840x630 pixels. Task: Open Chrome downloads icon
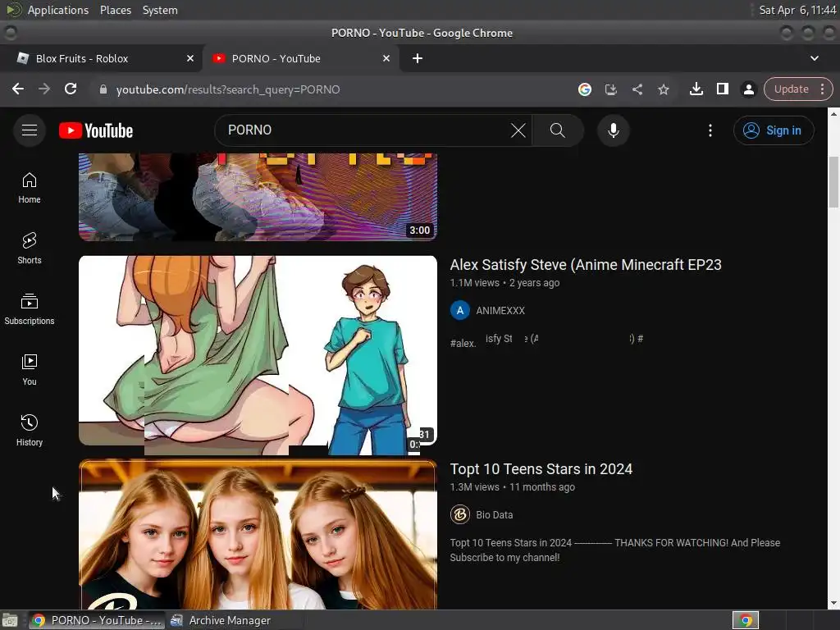coord(696,89)
